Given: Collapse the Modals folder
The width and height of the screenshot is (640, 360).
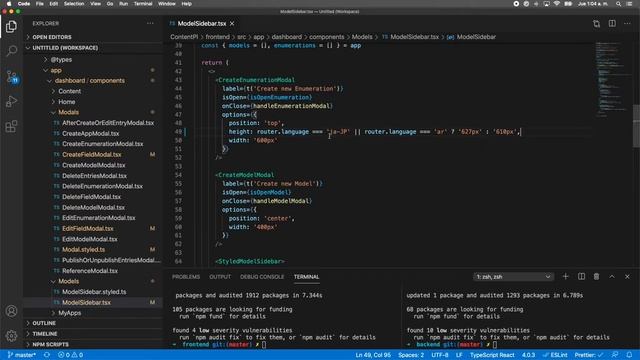Looking at the screenshot, I should [68, 112].
